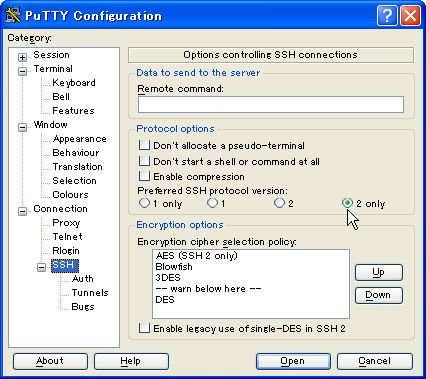Open the Keyboard settings category
426x379 pixels.
(74, 83)
